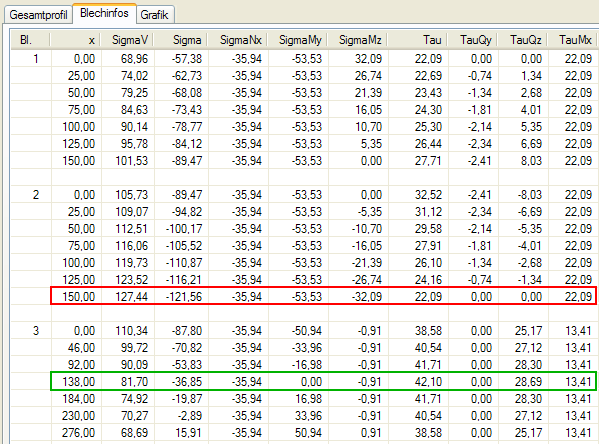
Task: Select sheet 1 row in Bl. column
Action: [x=37, y=60]
